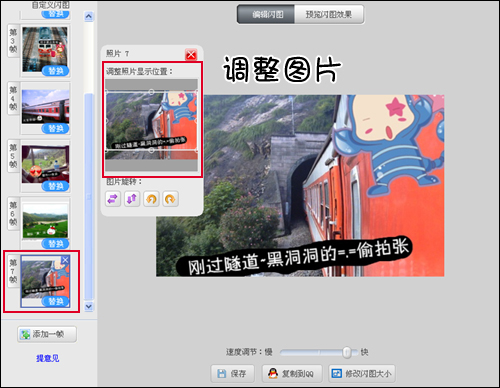
Task: Rotate the photo counter-clockwise
Action: (x=151, y=199)
